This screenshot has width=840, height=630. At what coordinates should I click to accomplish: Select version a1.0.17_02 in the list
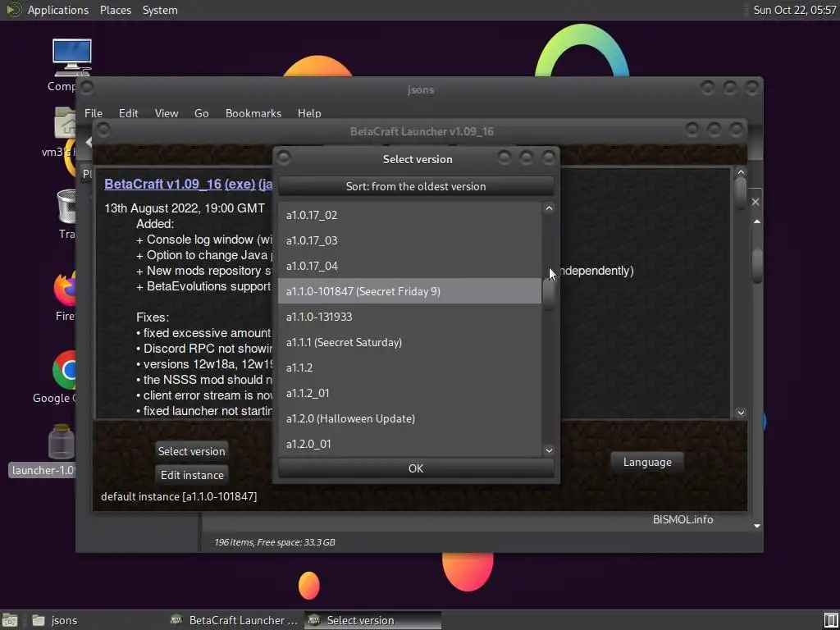point(409,215)
